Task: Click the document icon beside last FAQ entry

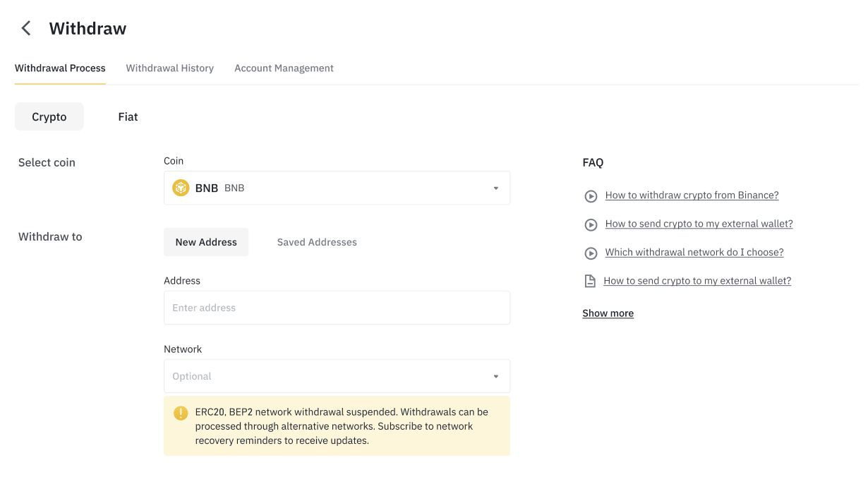Action: pyautogui.click(x=590, y=281)
